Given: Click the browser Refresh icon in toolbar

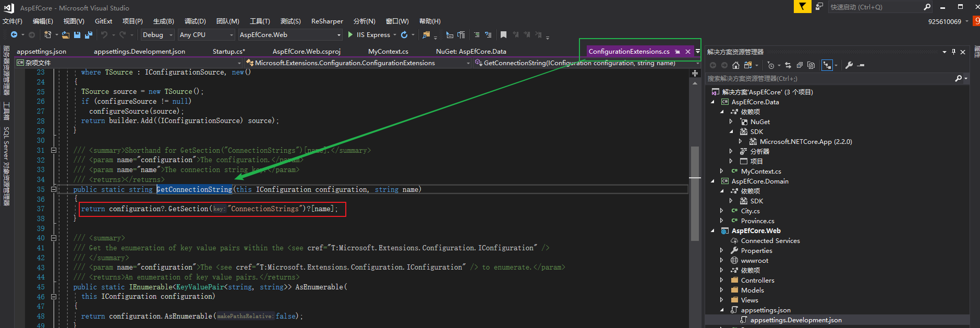Looking at the screenshot, I should click(404, 35).
